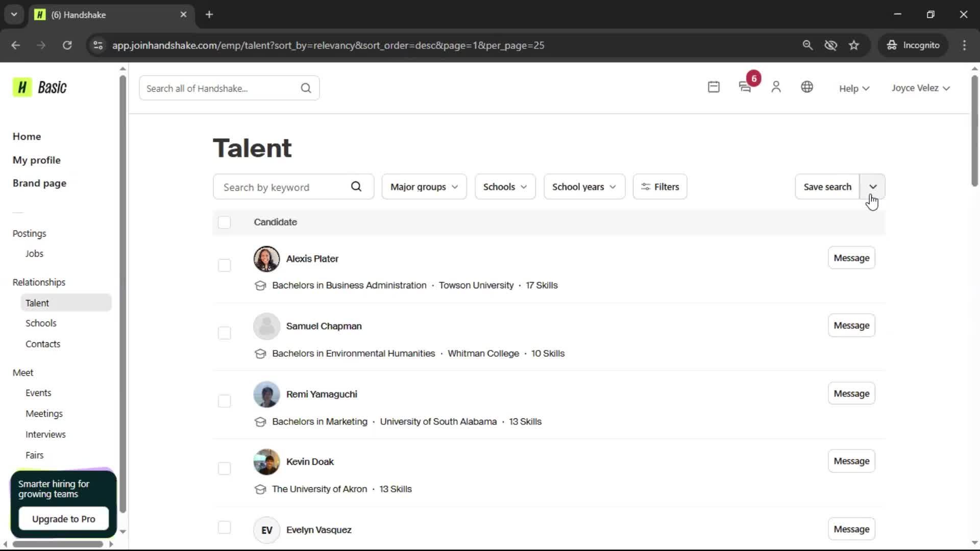Open Alexis Plater's name link

coord(312,259)
